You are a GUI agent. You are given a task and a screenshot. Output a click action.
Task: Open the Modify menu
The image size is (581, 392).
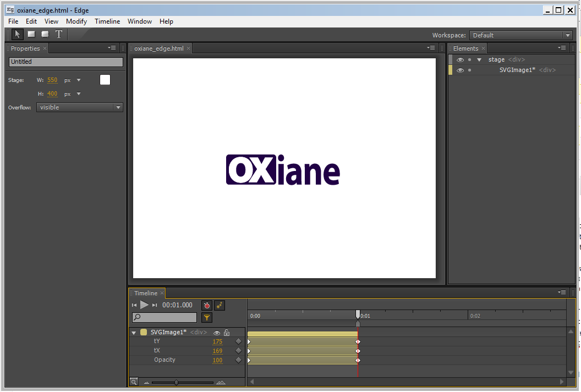[x=76, y=21]
